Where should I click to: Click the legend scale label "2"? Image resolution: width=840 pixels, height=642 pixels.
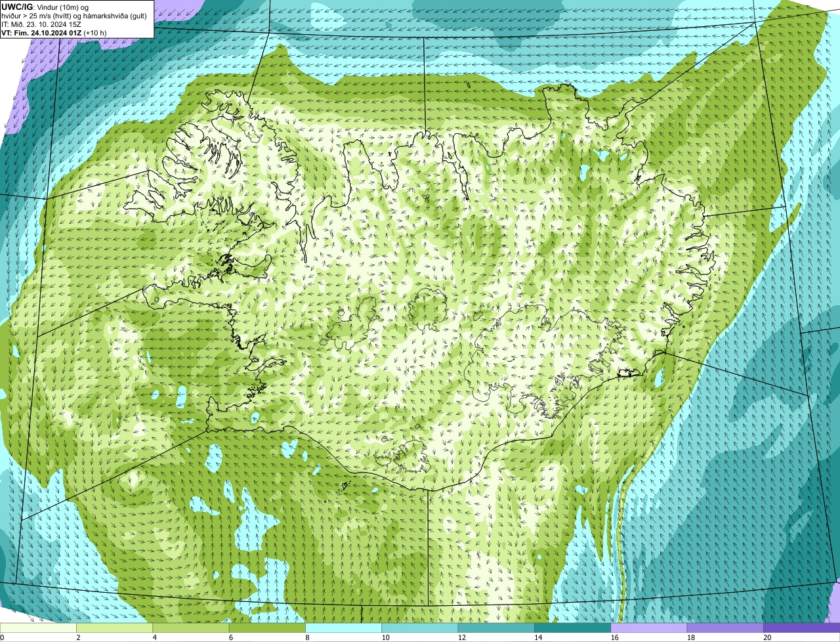[x=78, y=637]
